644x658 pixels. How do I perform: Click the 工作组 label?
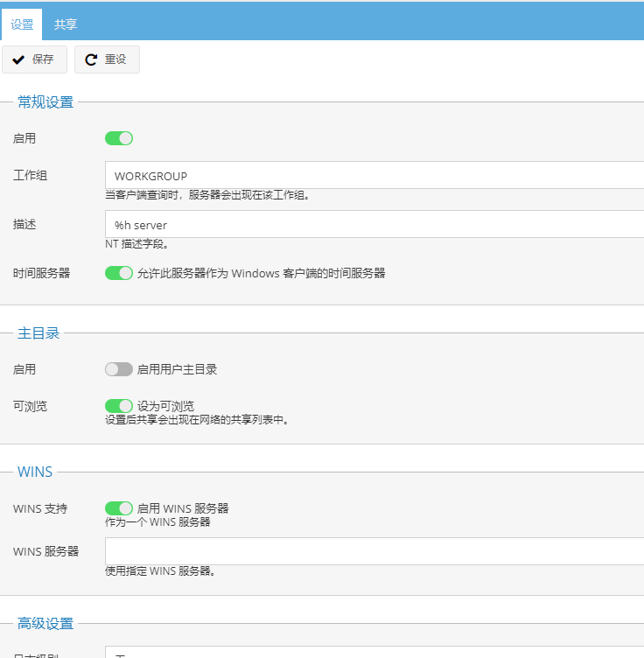(31, 175)
